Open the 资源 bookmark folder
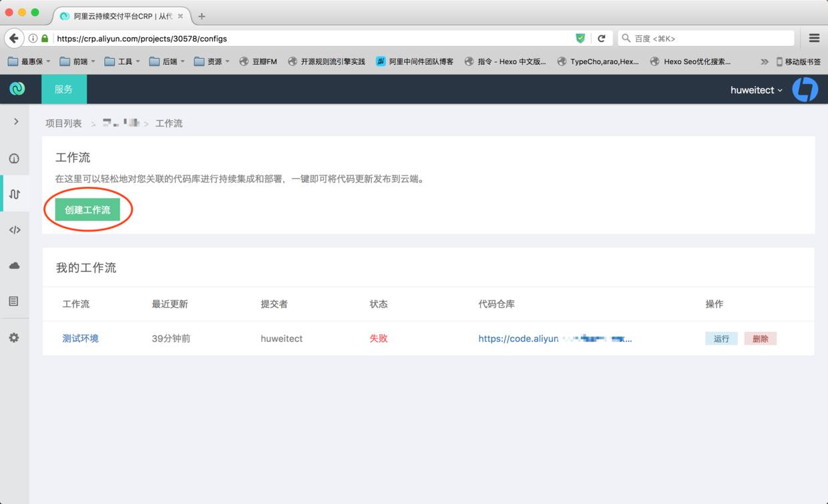The width and height of the screenshot is (828, 504). tap(212, 61)
